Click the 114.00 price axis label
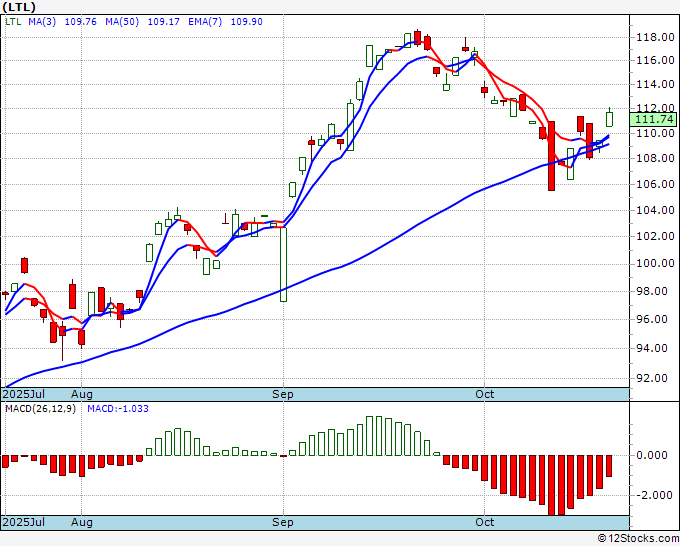 (x=655, y=85)
